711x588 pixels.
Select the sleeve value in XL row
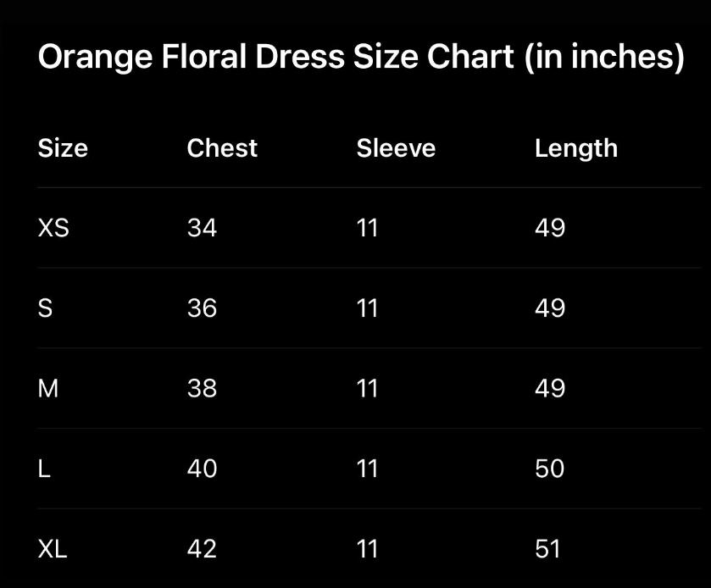point(367,549)
